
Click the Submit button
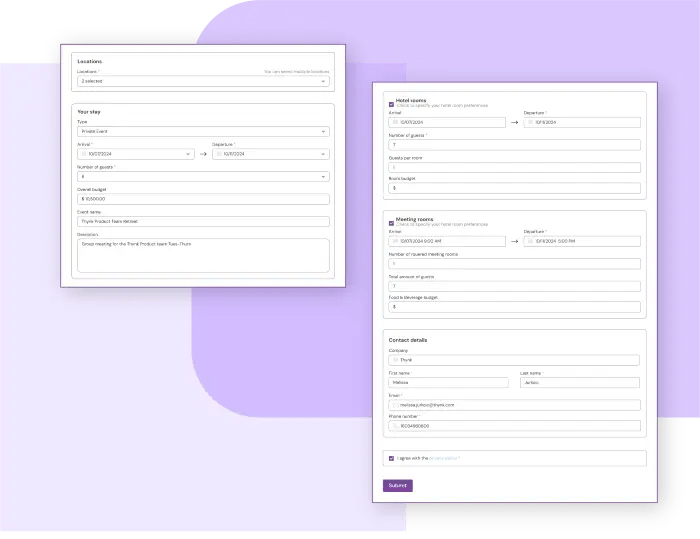pyautogui.click(x=397, y=485)
